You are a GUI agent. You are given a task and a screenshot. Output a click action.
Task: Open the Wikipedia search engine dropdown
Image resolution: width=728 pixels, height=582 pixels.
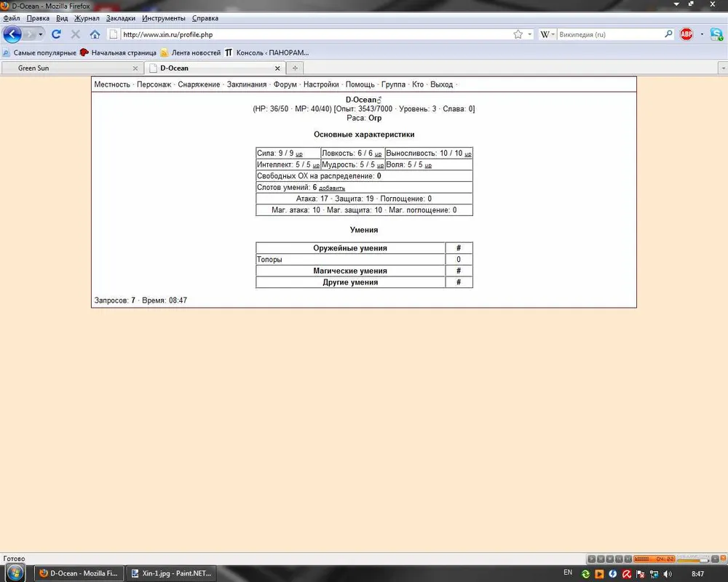click(x=547, y=34)
